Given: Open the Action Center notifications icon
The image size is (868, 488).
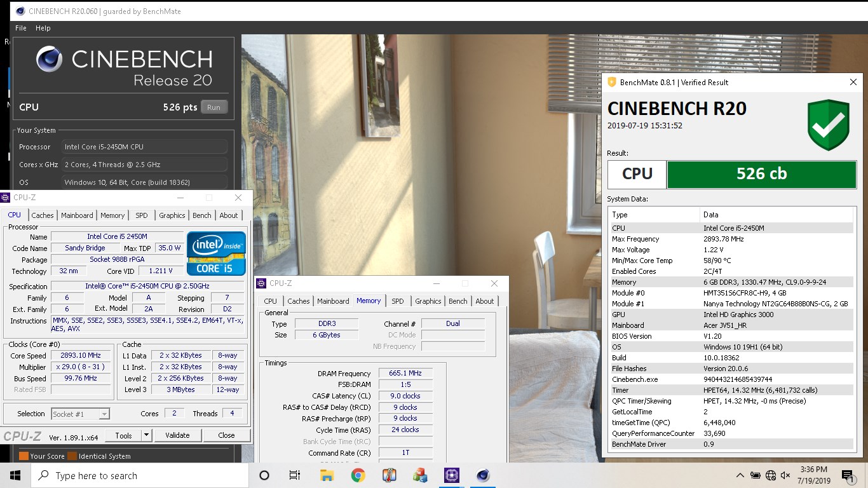Looking at the screenshot, I should point(847,475).
